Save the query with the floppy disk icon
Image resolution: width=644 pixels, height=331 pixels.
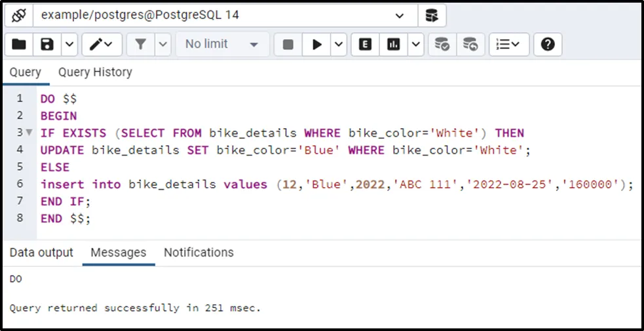47,44
